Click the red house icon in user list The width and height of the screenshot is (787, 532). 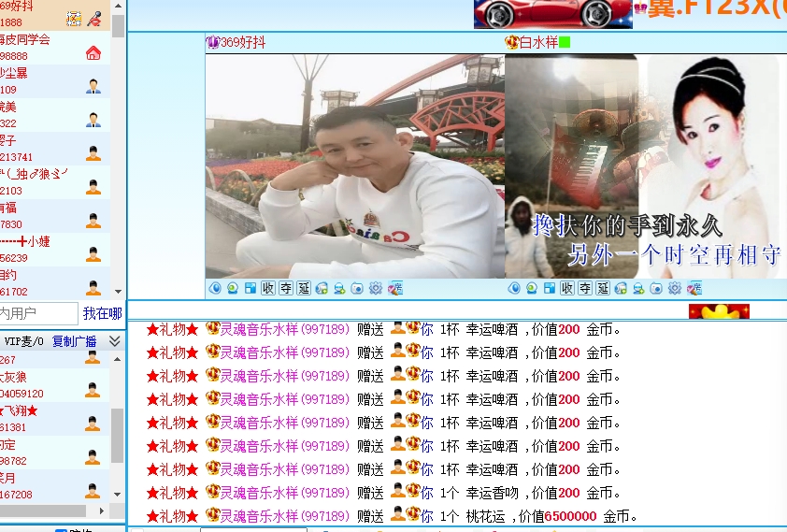tap(93, 52)
